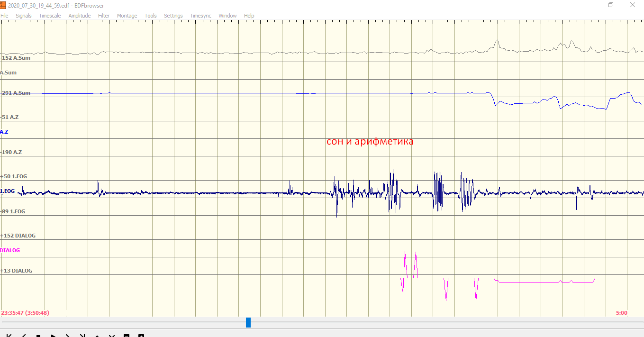
Task: Open the Settings menu
Action: [x=173, y=16]
